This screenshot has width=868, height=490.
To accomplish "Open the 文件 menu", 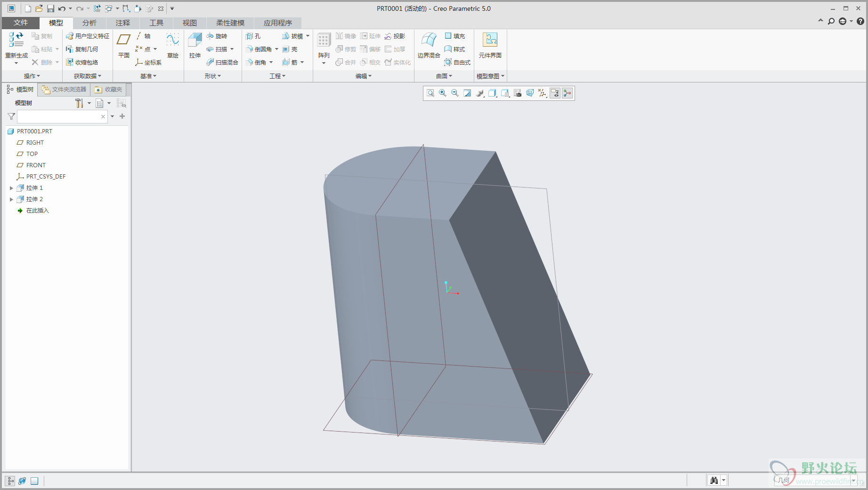I will tap(21, 23).
